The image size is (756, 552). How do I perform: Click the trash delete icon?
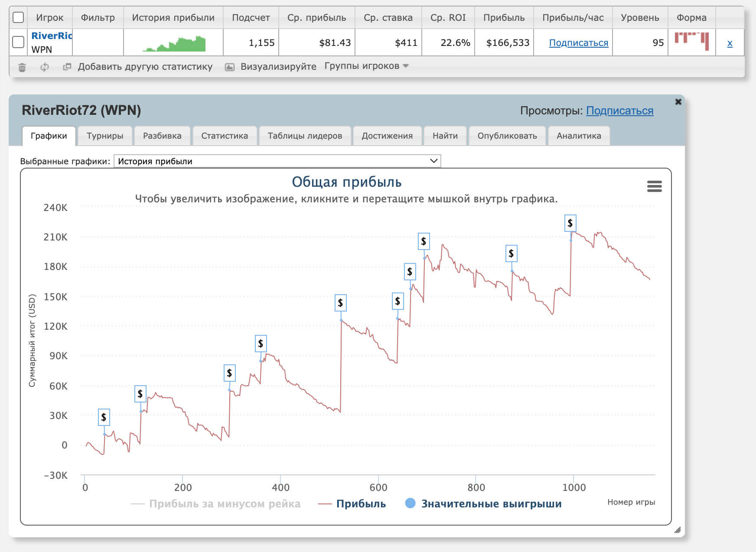(22, 67)
